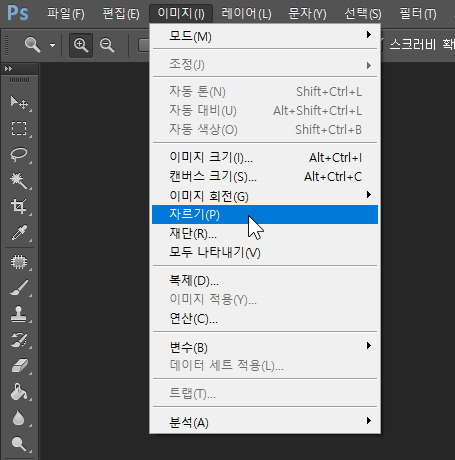
Task: Choose 이미지 크기(I)... menu entry
Action: [x=265, y=157]
